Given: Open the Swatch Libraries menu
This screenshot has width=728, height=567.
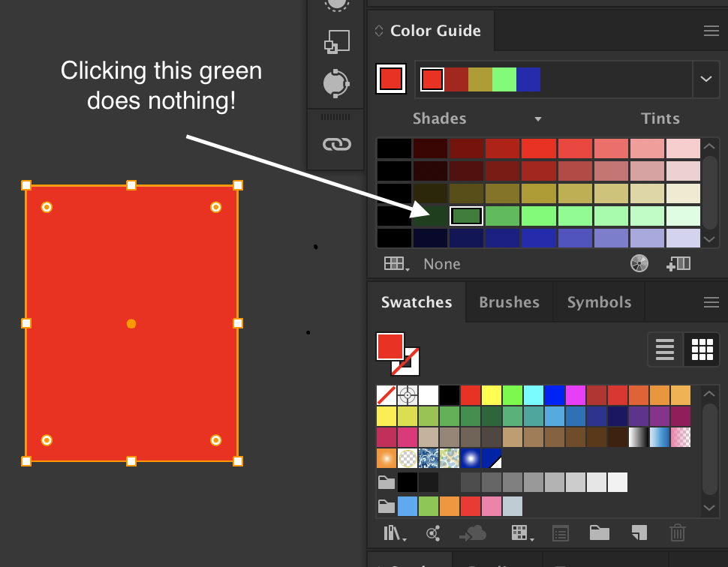Looking at the screenshot, I should pos(393,532).
